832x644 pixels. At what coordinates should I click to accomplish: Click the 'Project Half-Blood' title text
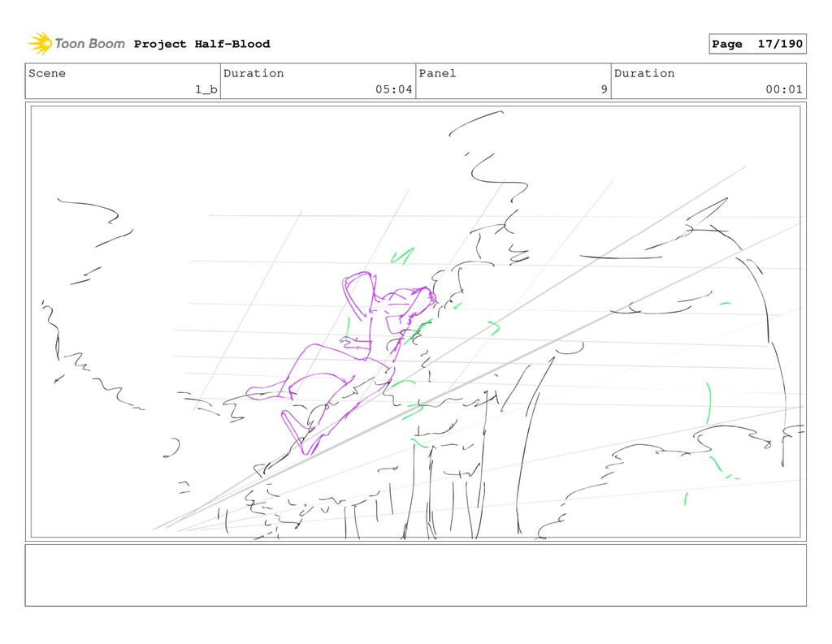(201, 44)
